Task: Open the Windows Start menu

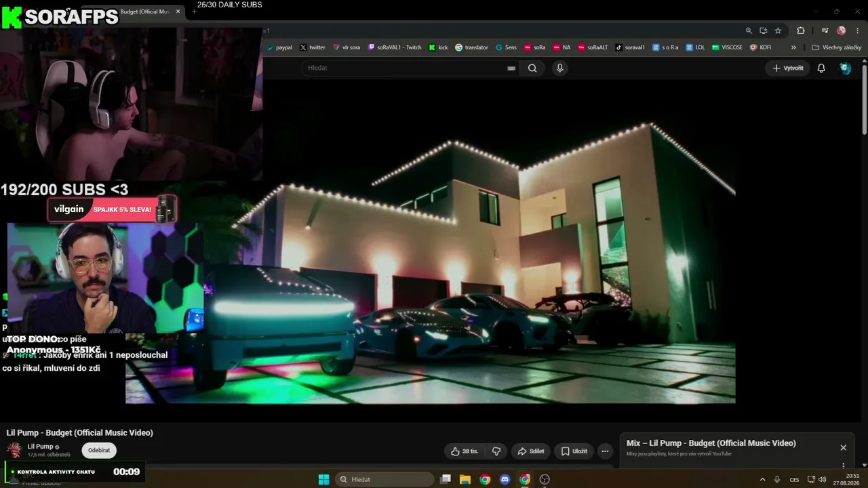Action: point(324,479)
